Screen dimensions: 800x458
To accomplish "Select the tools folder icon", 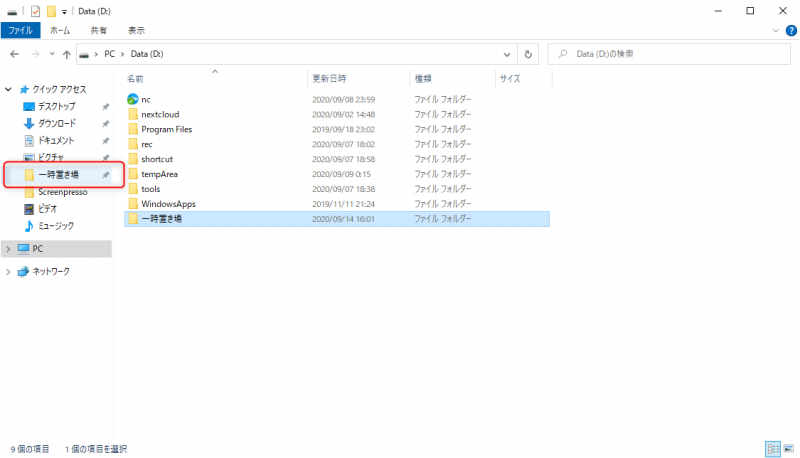I will tap(133, 189).
